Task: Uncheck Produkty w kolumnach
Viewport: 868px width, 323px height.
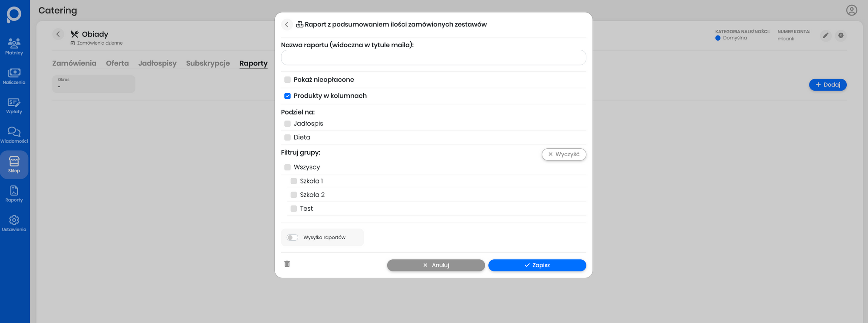Action: (287, 96)
